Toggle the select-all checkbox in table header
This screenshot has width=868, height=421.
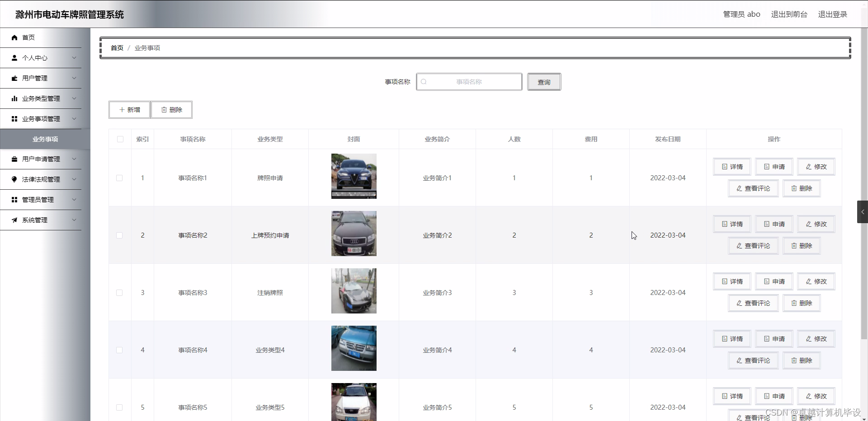coord(119,139)
